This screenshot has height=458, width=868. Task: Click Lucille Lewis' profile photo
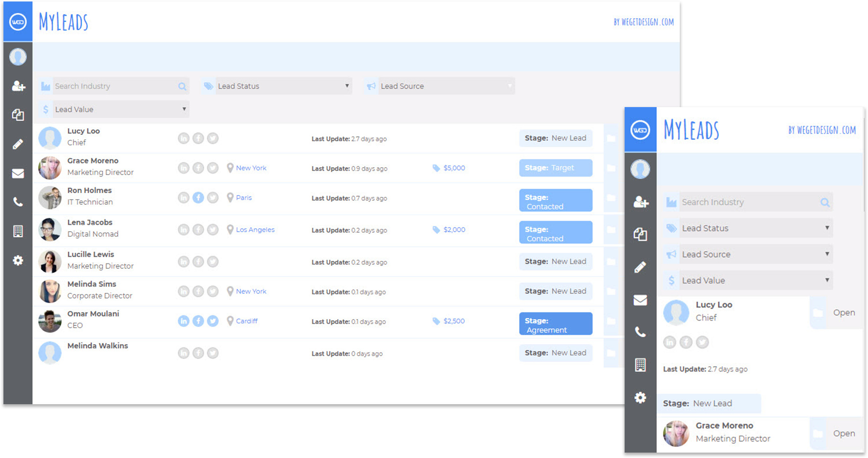click(50, 262)
